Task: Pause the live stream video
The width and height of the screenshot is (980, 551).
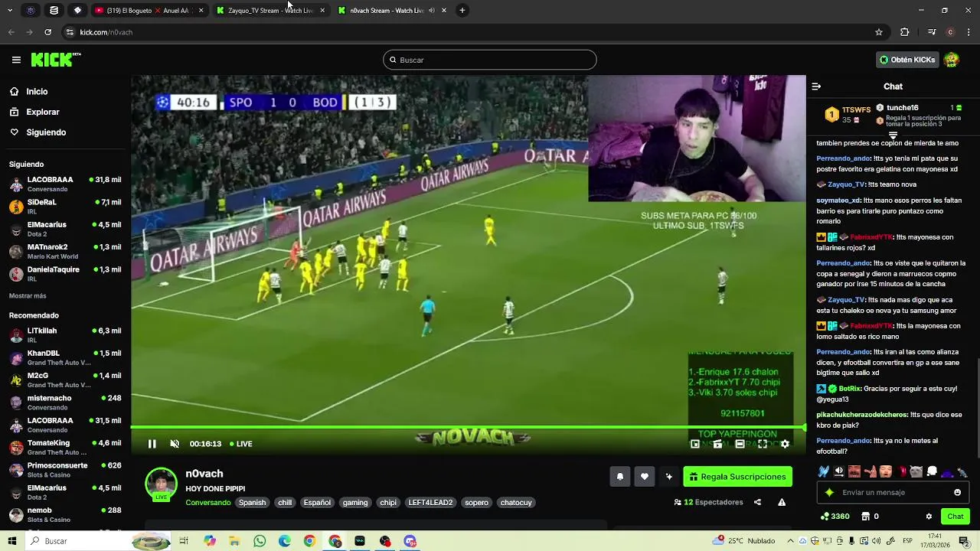Action: click(x=152, y=444)
